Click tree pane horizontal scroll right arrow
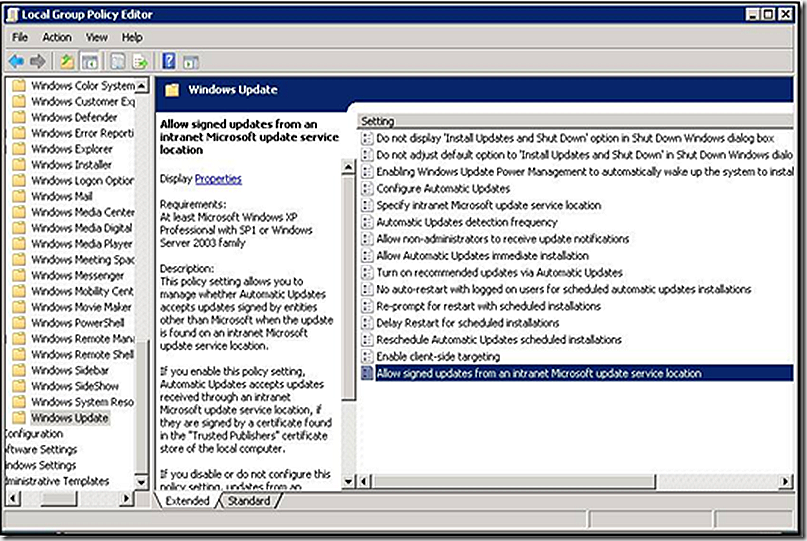 pos(126,498)
